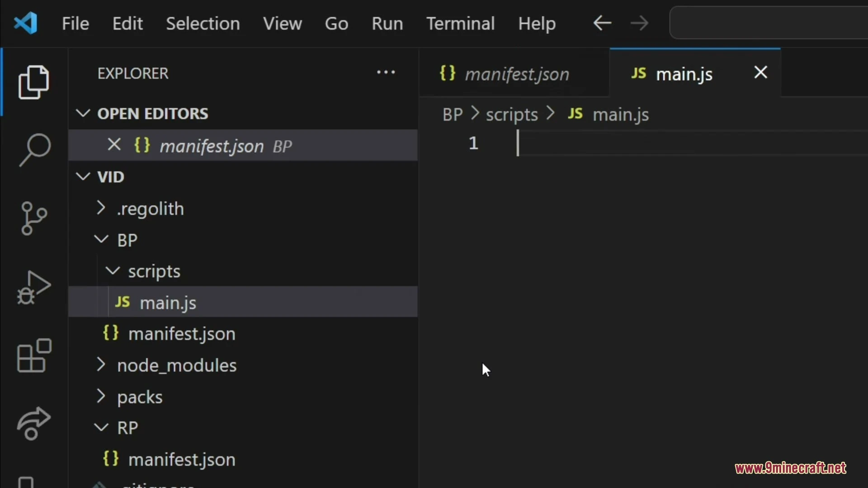Close manifest.json in Open Editors list
Image resolution: width=868 pixels, height=488 pixels.
click(114, 145)
